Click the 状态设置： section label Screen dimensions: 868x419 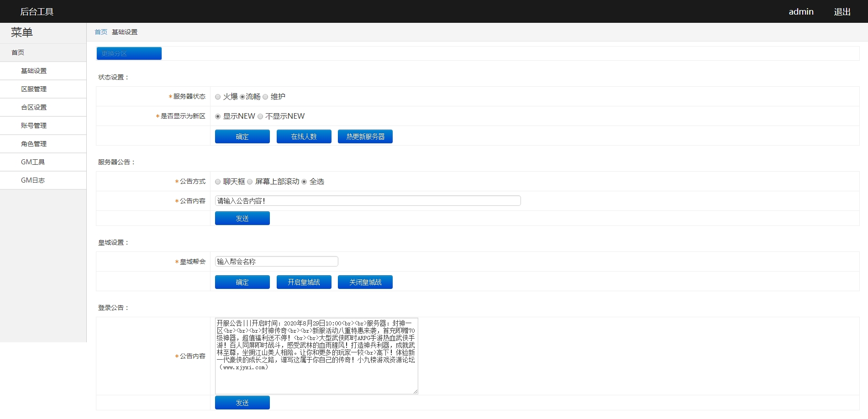tap(114, 77)
